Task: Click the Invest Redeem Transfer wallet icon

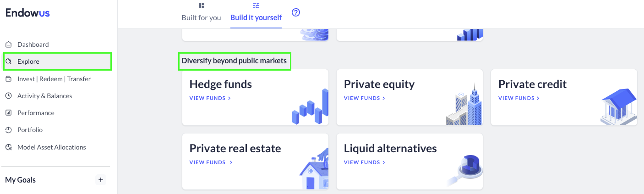Action: pyautogui.click(x=8, y=79)
